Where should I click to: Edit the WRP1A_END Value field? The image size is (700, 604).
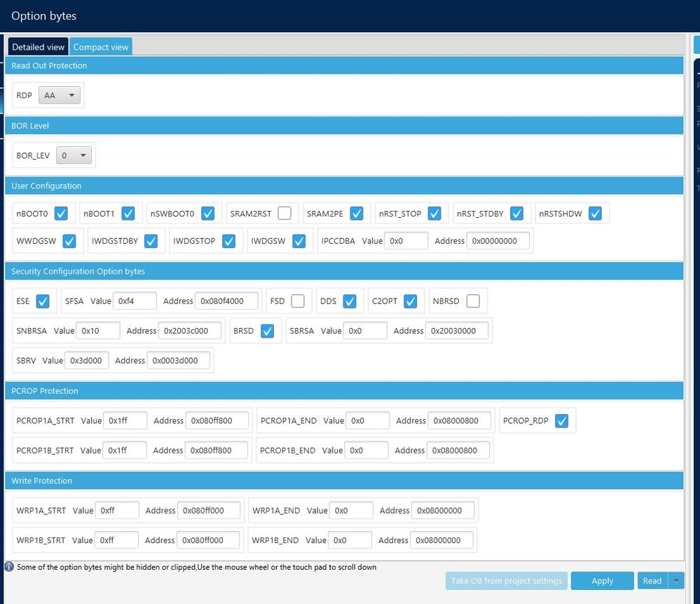point(351,510)
